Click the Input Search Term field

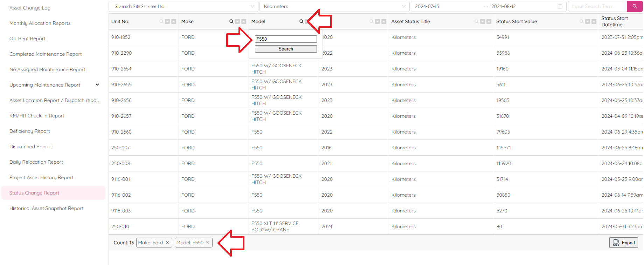(597, 6)
